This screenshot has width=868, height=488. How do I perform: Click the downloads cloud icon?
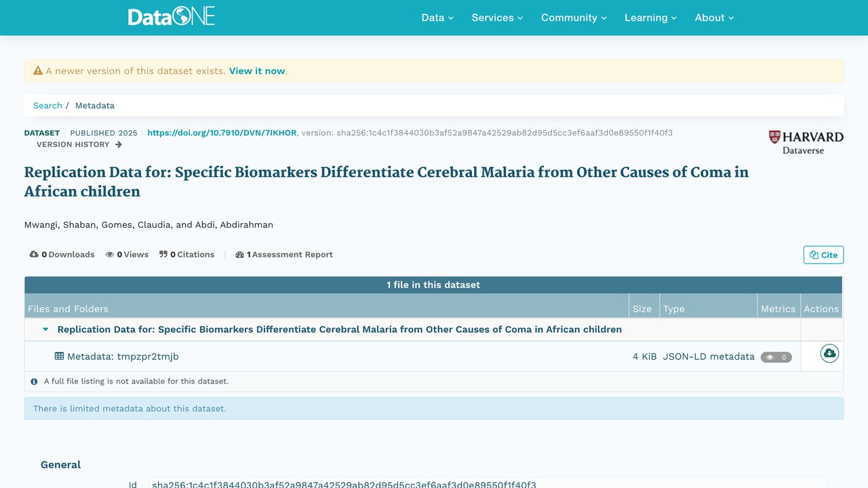(x=34, y=255)
